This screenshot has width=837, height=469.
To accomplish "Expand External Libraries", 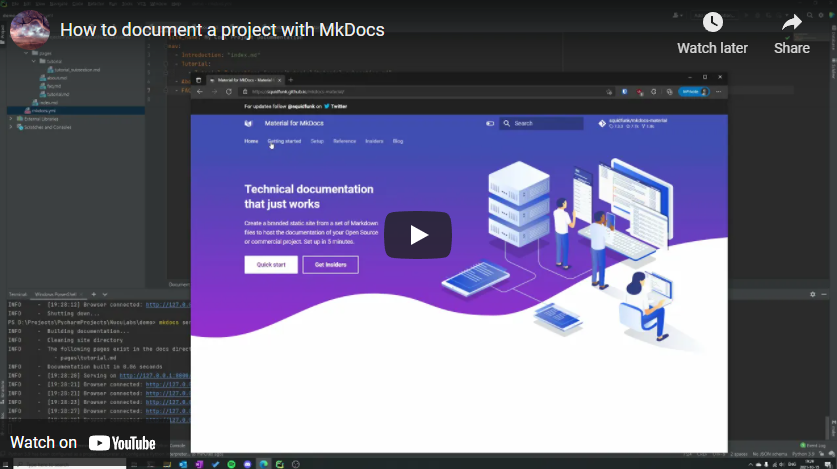I will [x=11, y=119].
